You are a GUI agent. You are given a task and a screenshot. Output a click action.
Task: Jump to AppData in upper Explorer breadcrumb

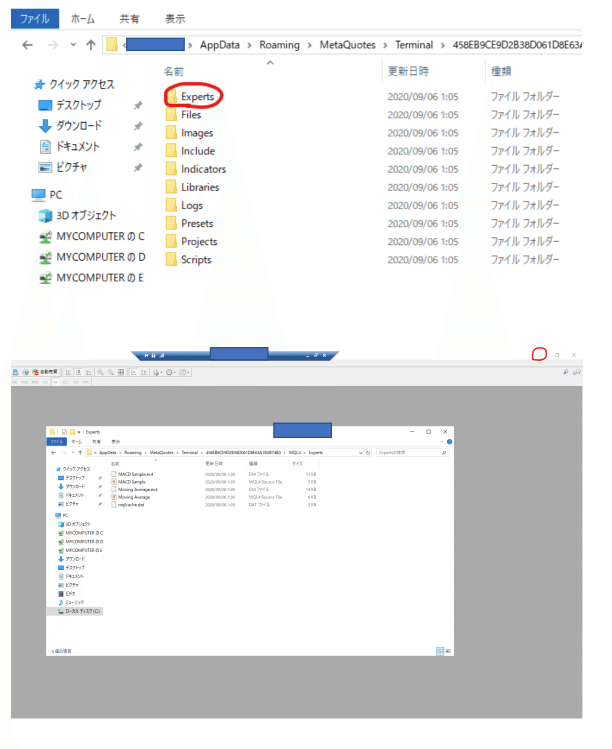pyautogui.click(x=220, y=45)
